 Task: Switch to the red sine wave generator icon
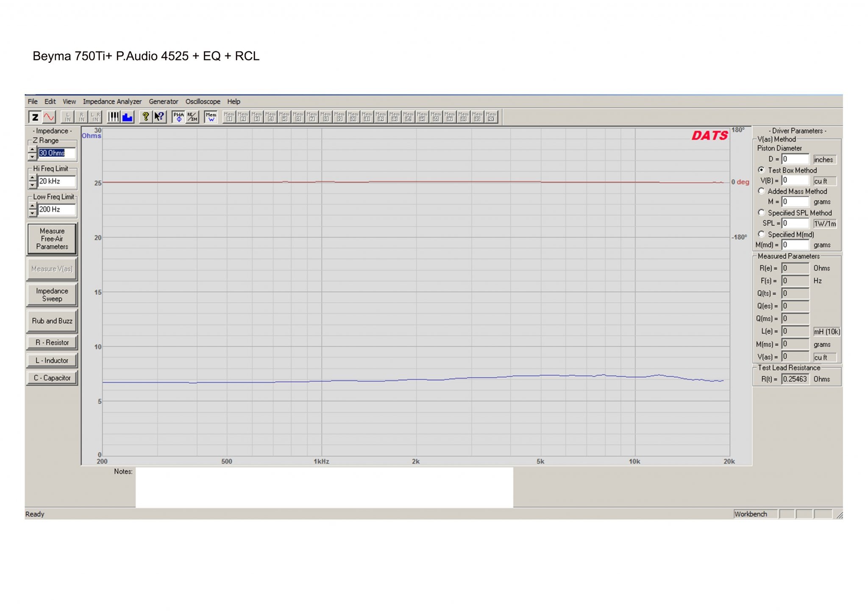pos(49,117)
